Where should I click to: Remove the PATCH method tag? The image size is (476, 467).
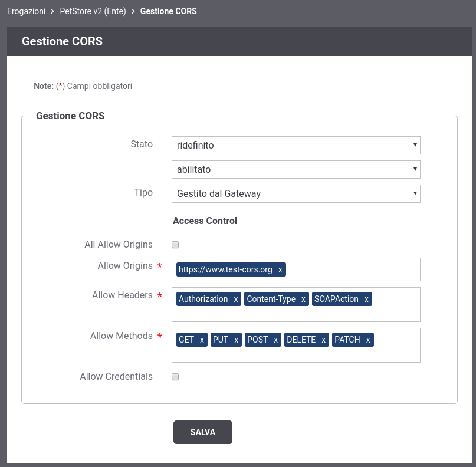pyautogui.click(x=368, y=340)
